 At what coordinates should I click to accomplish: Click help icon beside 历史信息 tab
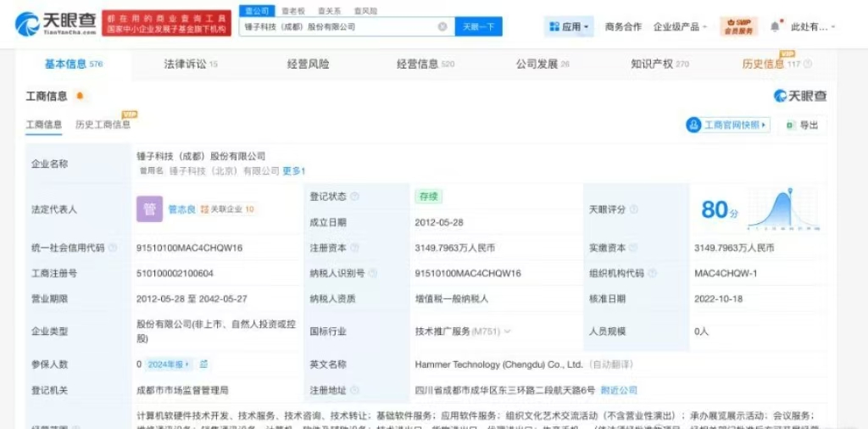808,64
